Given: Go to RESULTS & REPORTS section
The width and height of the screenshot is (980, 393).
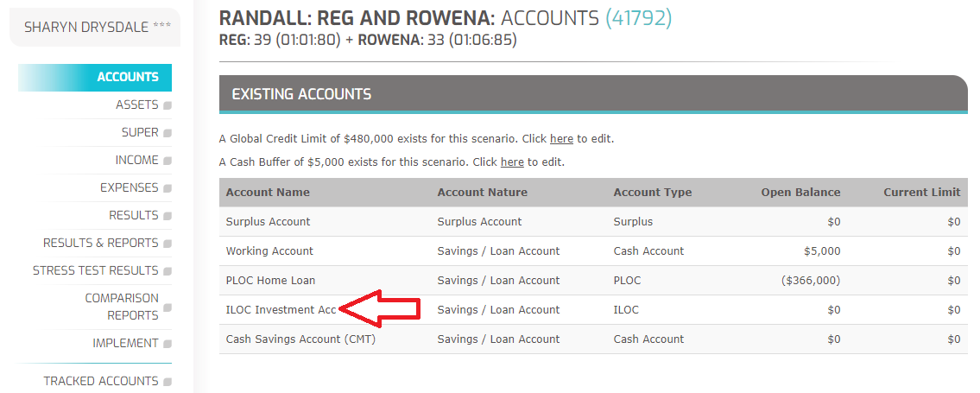Looking at the screenshot, I should 101,243.
